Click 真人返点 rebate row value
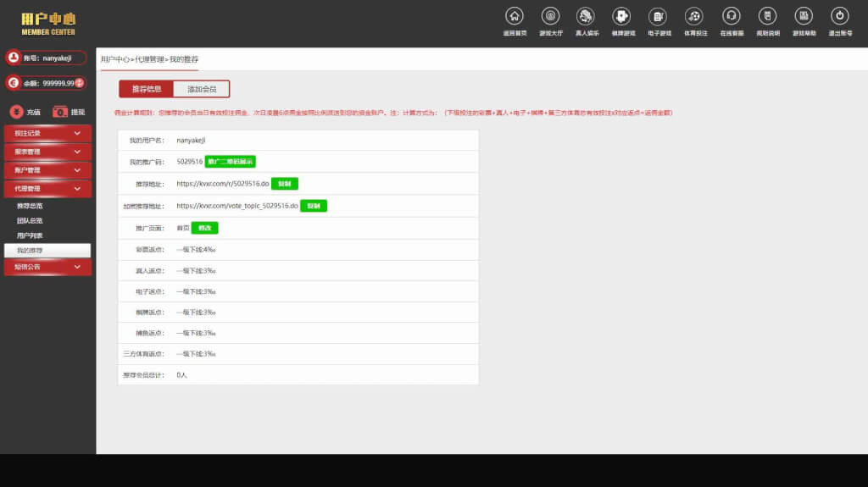This screenshot has width=868, height=487. click(196, 271)
